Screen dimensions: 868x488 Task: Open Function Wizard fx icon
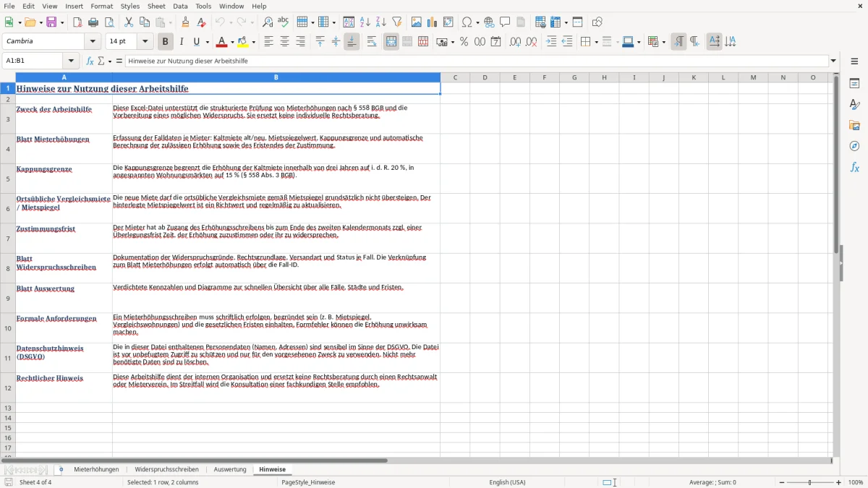(x=90, y=61)
